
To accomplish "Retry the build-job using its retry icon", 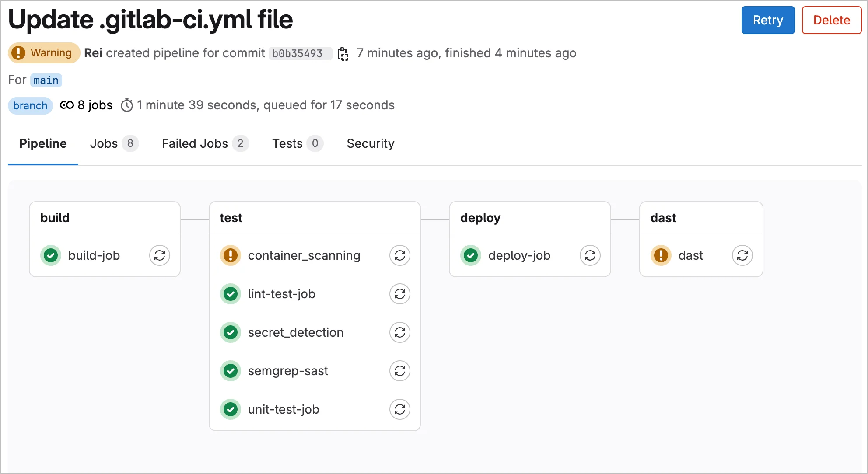I will click(x=160, y=255).
